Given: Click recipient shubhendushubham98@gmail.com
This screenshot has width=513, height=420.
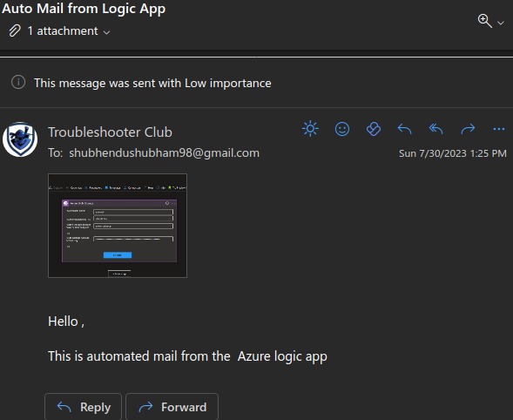Looking at the screenshot, I should 165,152.
